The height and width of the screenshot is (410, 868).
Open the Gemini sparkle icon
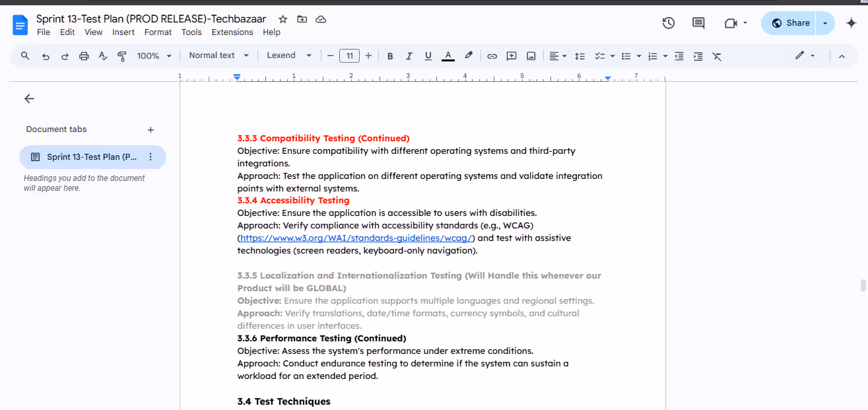(851, 23)
